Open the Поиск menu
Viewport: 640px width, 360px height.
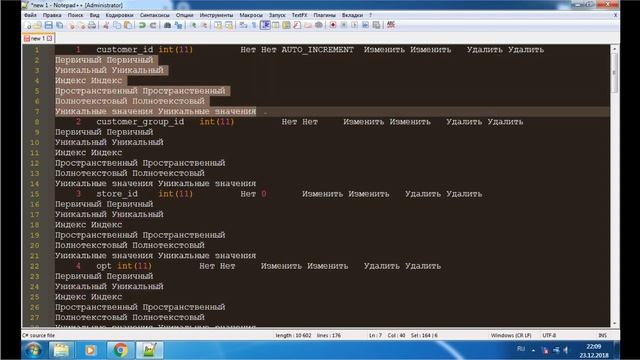(x=75, y=15)
